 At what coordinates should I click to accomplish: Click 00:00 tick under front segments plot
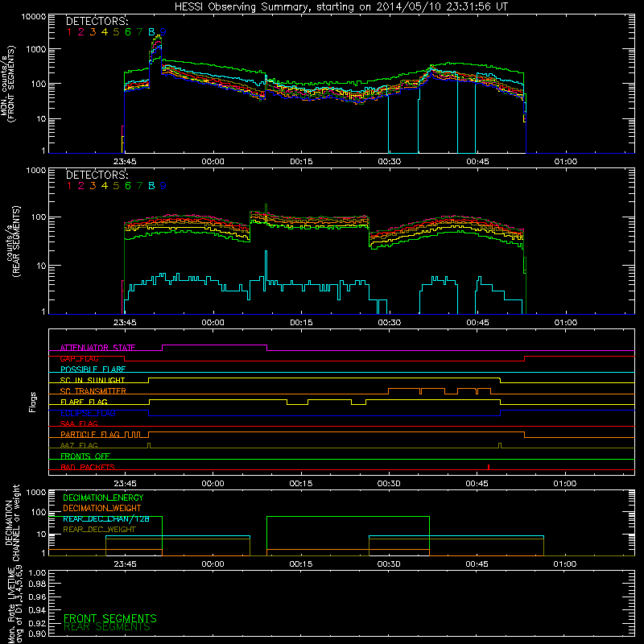pos(213,162)
